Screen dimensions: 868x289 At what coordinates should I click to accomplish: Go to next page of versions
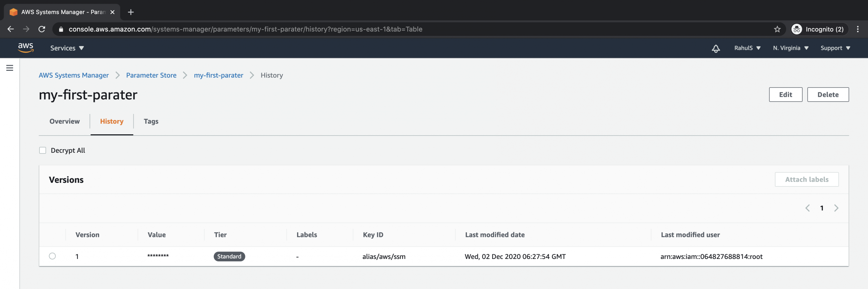point(836,208)
